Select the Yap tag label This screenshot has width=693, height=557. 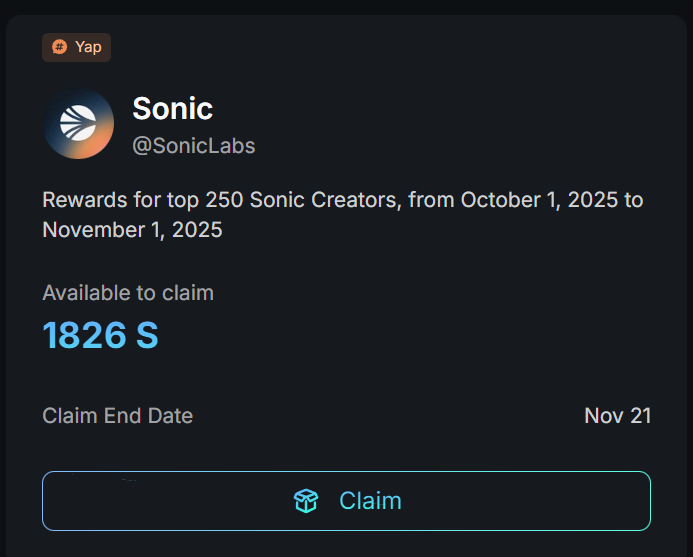pos(88,47)
